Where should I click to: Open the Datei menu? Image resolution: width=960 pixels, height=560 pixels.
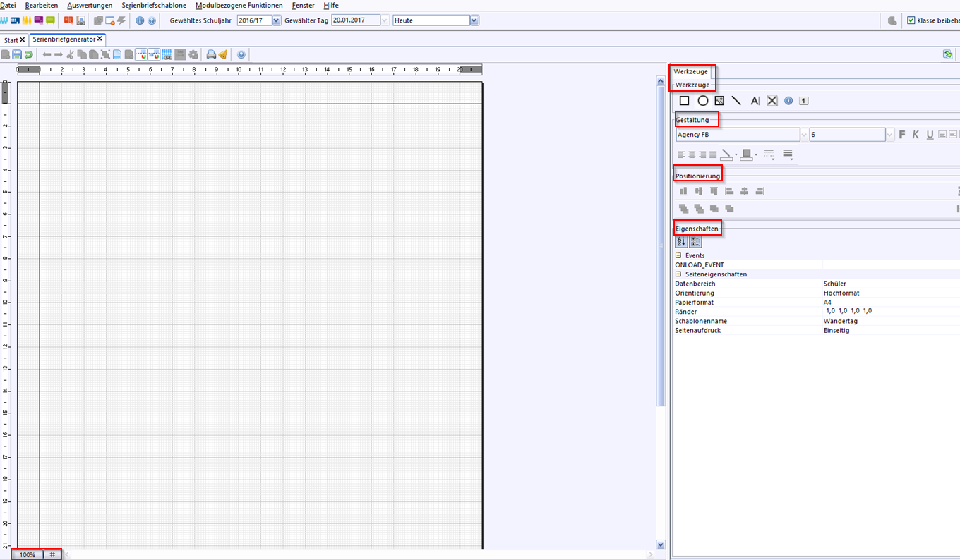[x=8, y=5]
